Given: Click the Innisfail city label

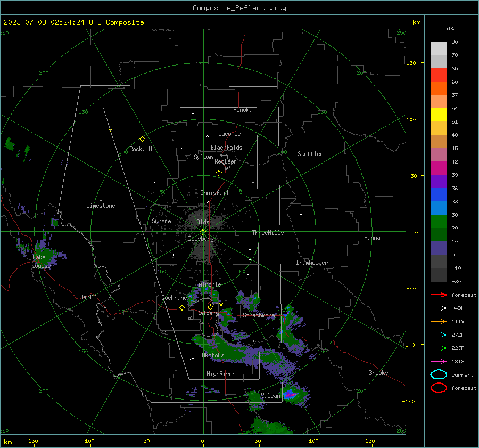Looking at the screenshot, I should coord(214,193).
